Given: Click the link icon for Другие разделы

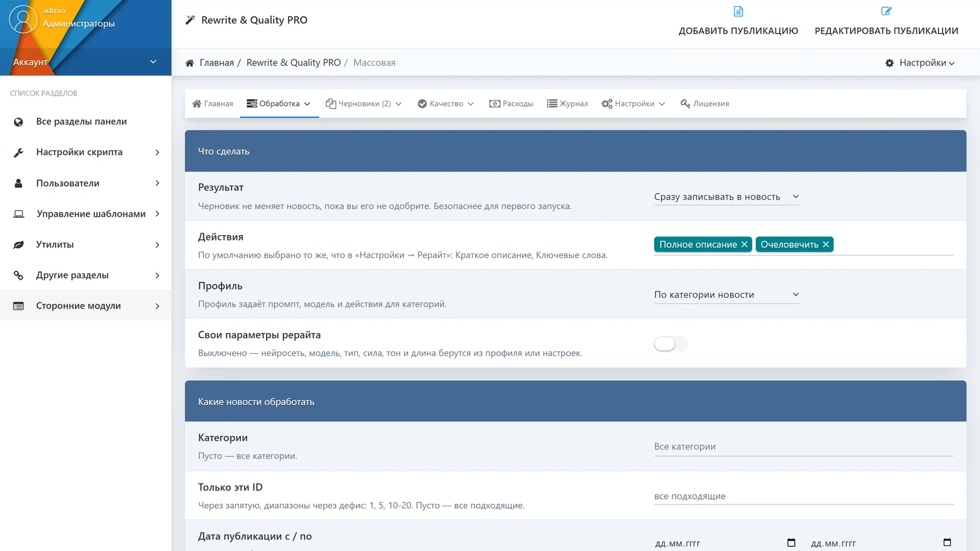Looking at the screenshot, I should 18,275.
